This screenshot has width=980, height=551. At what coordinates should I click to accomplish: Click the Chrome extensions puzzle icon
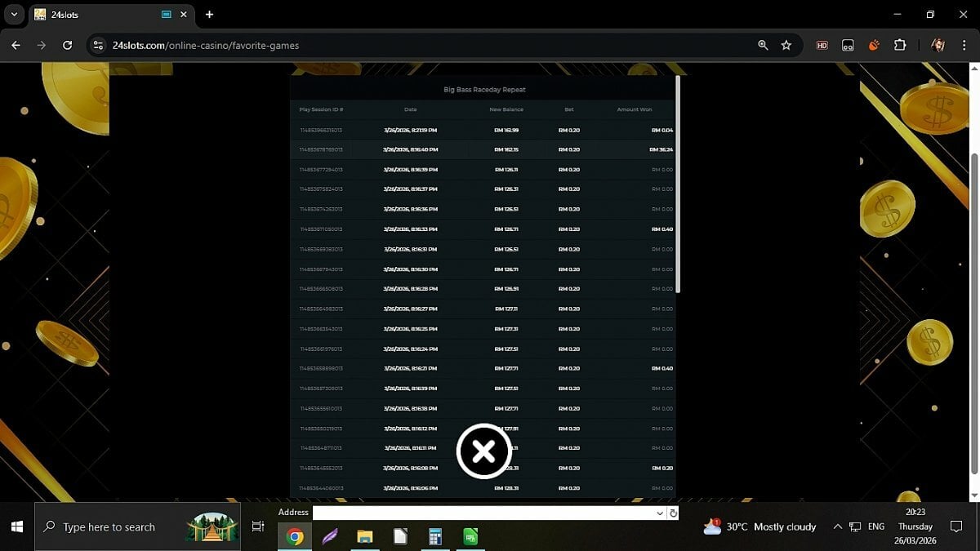click(900, 46)
